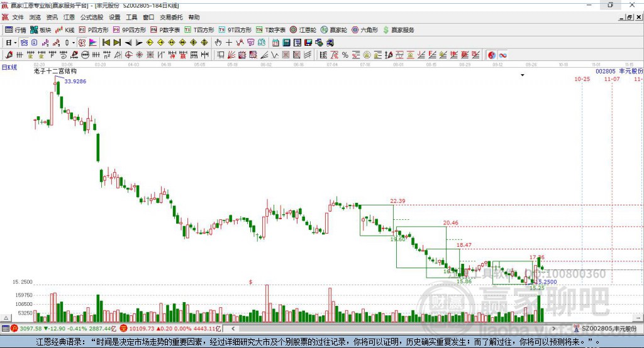Toggle the pressed blue butterfly icon button

pos(24,43)
